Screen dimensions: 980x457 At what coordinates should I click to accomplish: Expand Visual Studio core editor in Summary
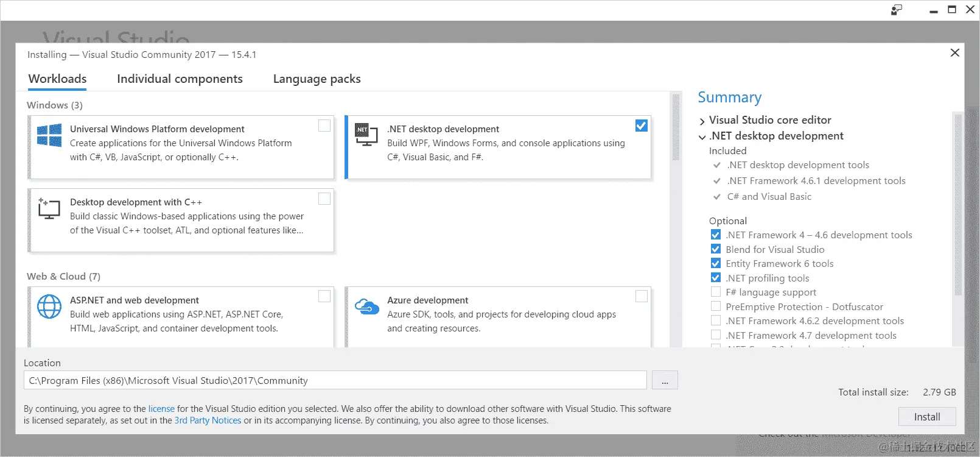coord(702,121)
